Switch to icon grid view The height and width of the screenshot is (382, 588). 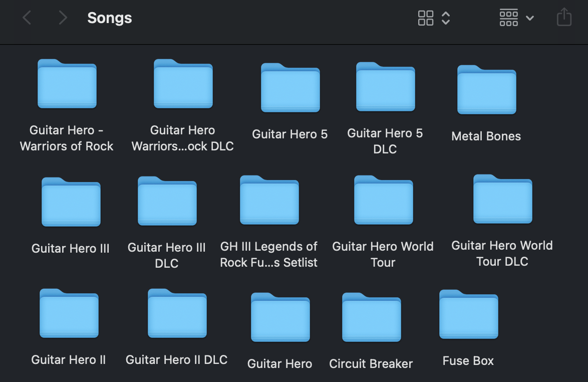coord(426,18)
